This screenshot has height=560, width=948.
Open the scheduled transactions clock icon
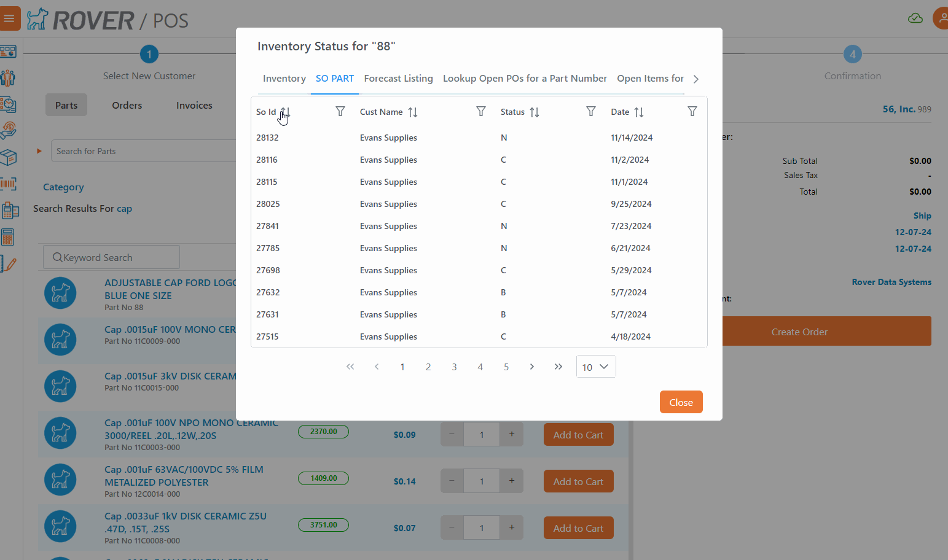coord(9,104)
